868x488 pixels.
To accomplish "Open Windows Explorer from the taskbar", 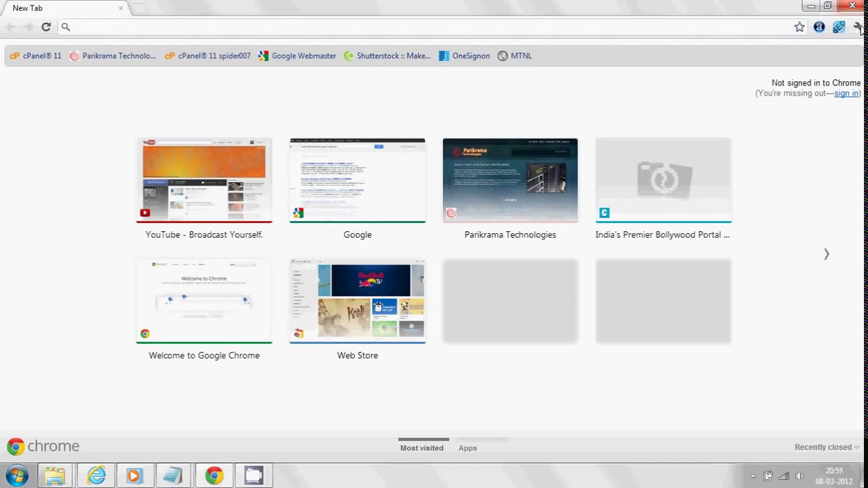I will pos(55,476).
